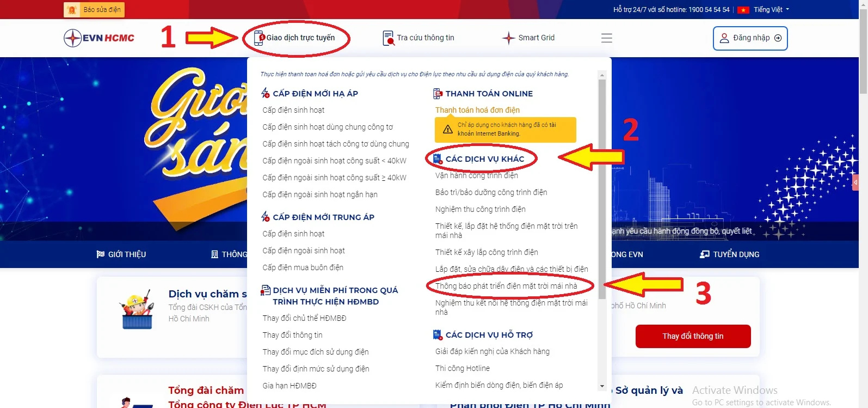Select Thông báo phát triển điện mặt trời mái nhà
Image resolution: width=868 pixels, height=408 pixels.
[506, 286]
